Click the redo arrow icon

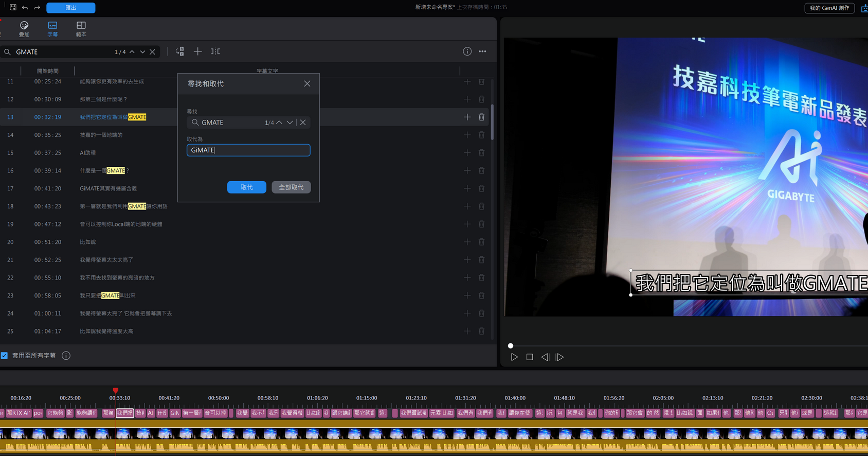37,8
